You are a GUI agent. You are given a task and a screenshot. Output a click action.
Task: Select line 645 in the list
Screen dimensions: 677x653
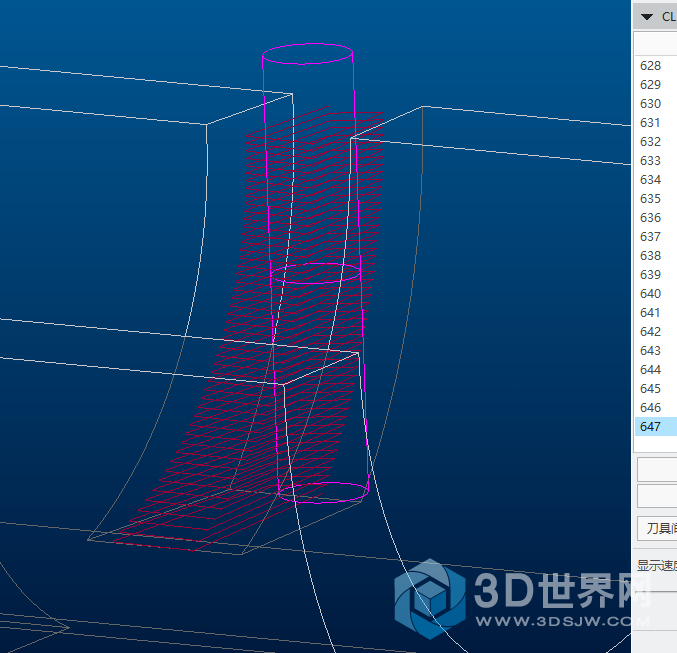coord(656,389)
